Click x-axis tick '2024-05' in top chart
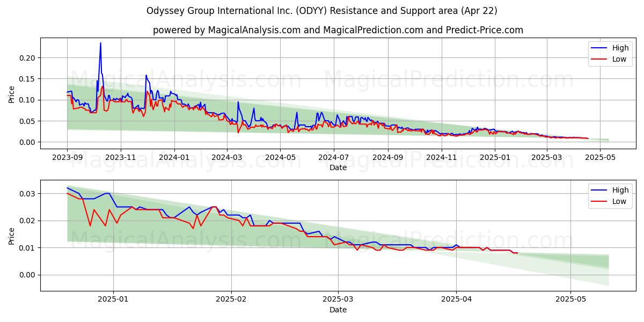This screenshot has width=644, height=322. pyautogui.click(x=280, y=158)
